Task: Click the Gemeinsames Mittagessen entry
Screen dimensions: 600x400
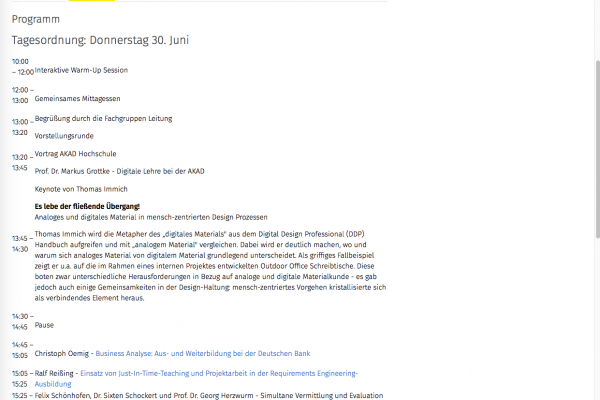Action: pos(77,99)
